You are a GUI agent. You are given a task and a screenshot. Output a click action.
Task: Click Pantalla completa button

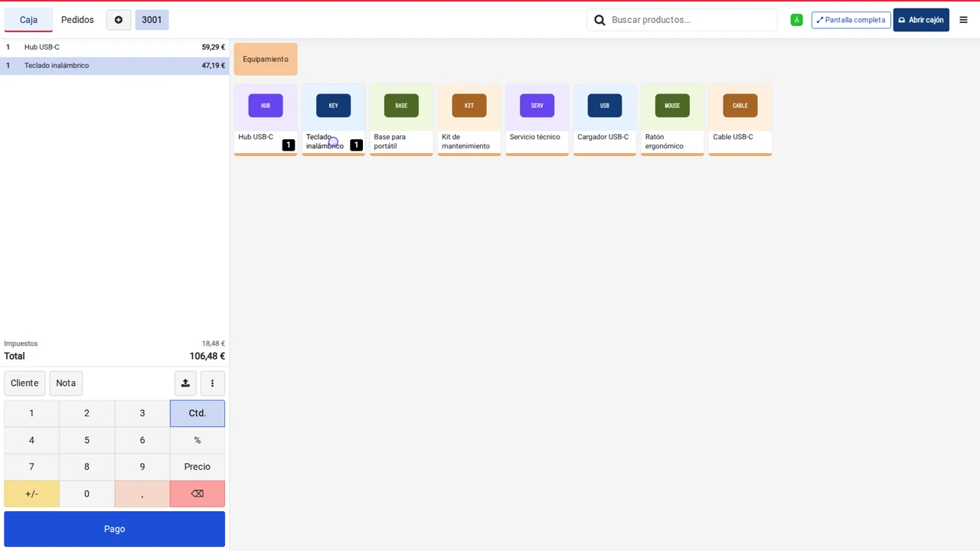pos(851,20)
